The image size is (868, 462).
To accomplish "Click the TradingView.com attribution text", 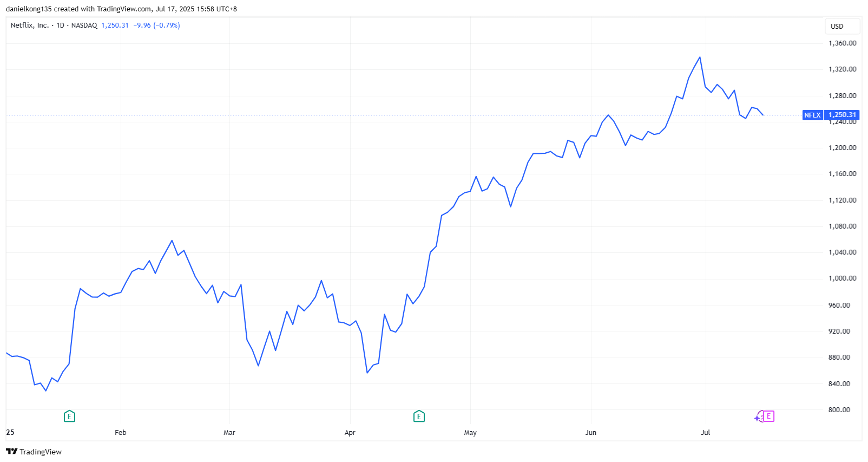I will (x=124, y=9).
